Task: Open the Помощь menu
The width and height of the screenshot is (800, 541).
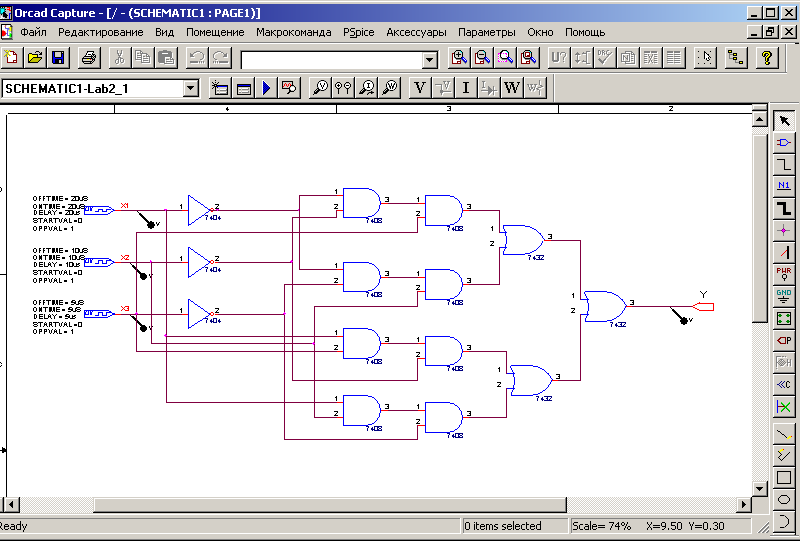Action: 585,32
